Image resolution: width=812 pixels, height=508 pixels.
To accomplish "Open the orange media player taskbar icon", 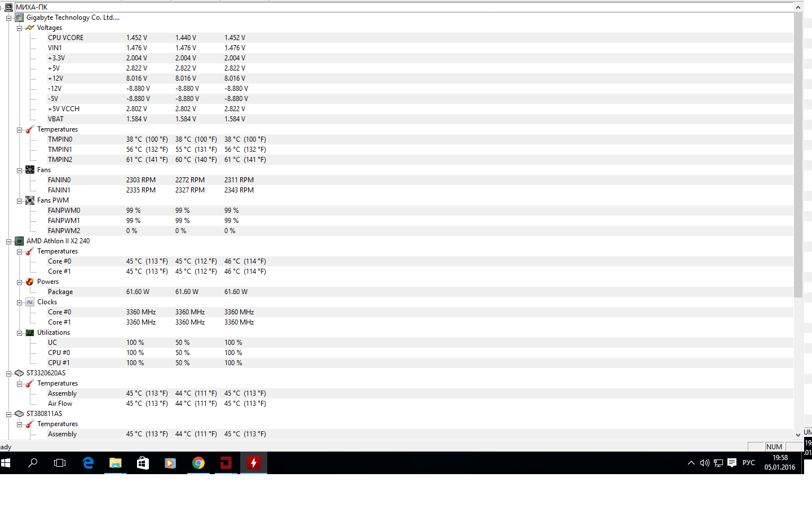I will [x=170, y=463].
